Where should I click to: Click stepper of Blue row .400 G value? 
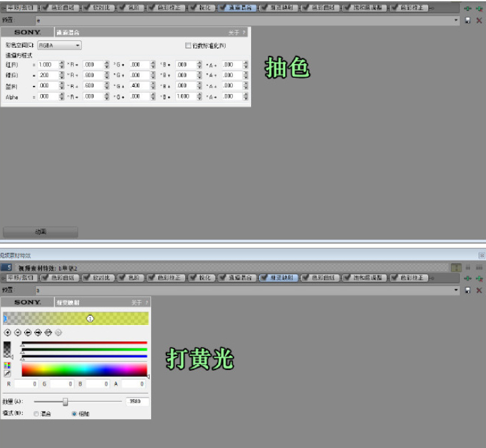click(152, 85)
